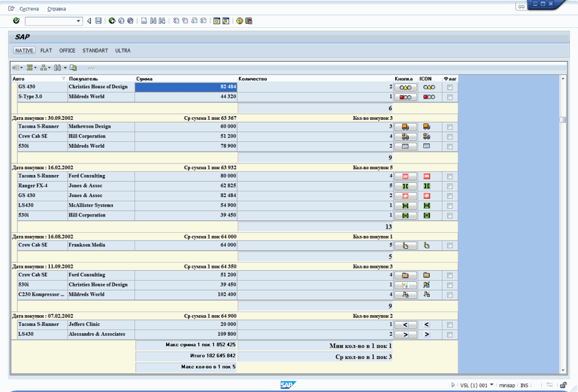Tick the Флаг checkbox for Alessandro & Associates row
Image resolution: width=578 pixels, height=392 pixels.
click(450, 335)
